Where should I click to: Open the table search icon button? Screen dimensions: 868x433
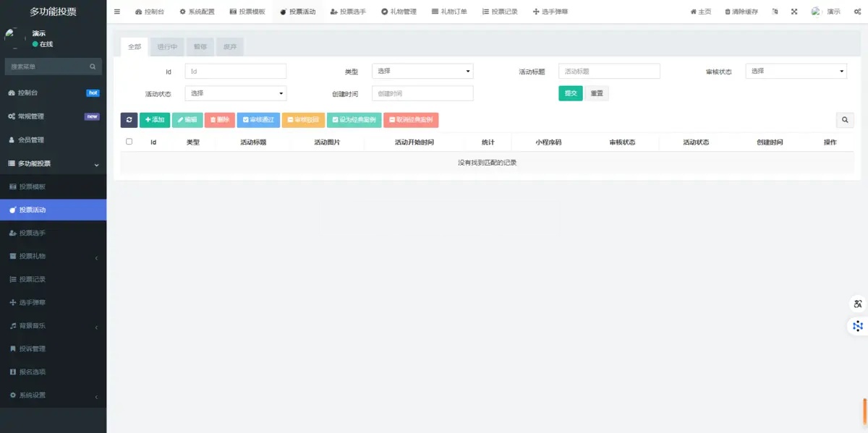click(x=844, y=120)
